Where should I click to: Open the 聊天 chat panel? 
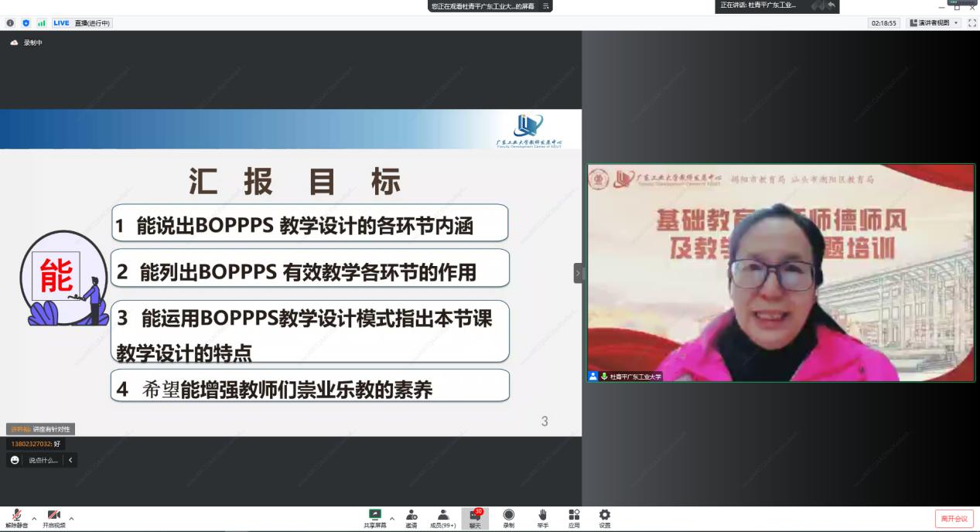475,517
